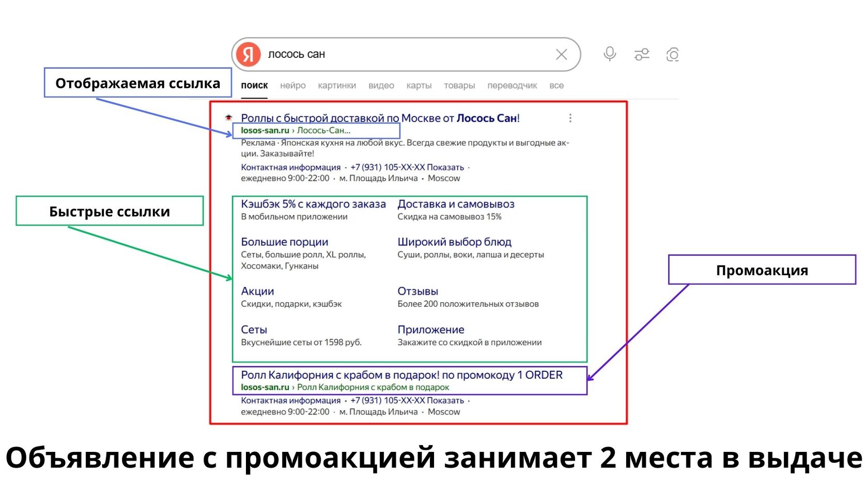Open the 'товары' tab

pyautogui.click(x=459, y=86)
